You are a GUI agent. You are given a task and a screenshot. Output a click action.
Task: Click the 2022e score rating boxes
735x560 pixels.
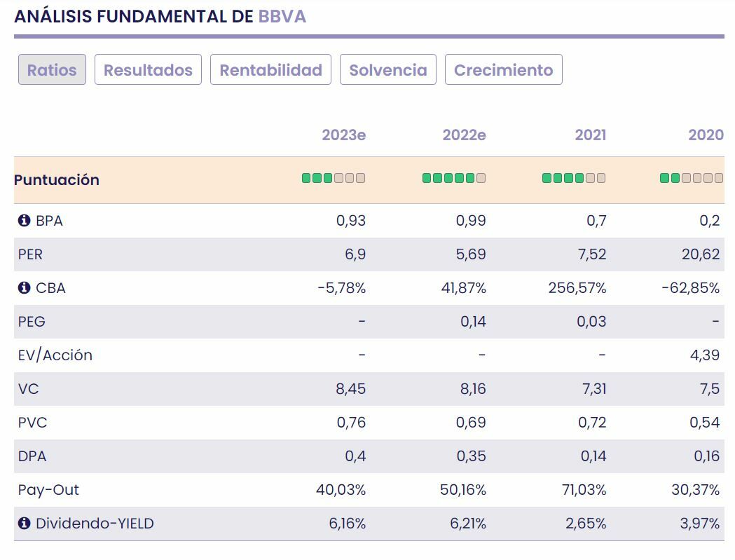click(453, 179)
